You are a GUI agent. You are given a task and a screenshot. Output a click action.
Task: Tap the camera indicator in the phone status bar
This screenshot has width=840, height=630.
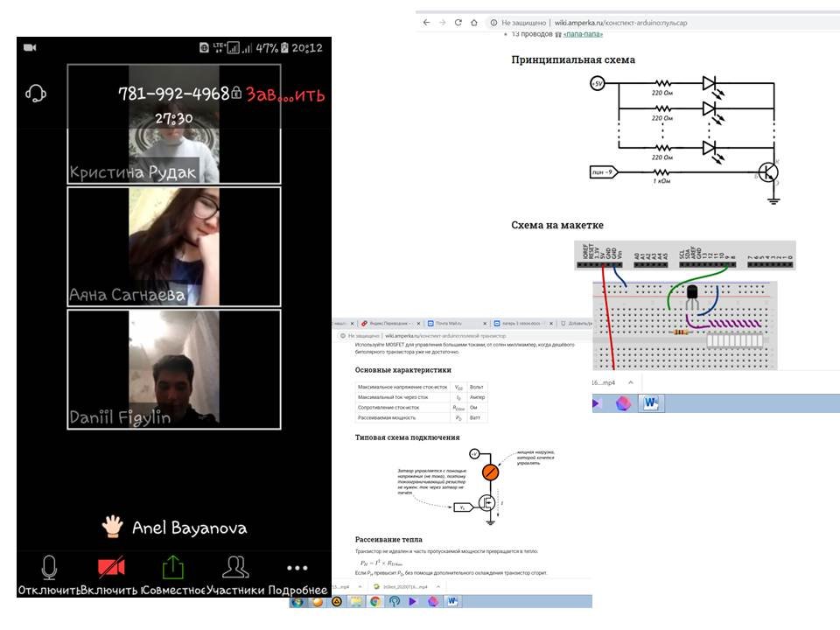pos(30,47)
